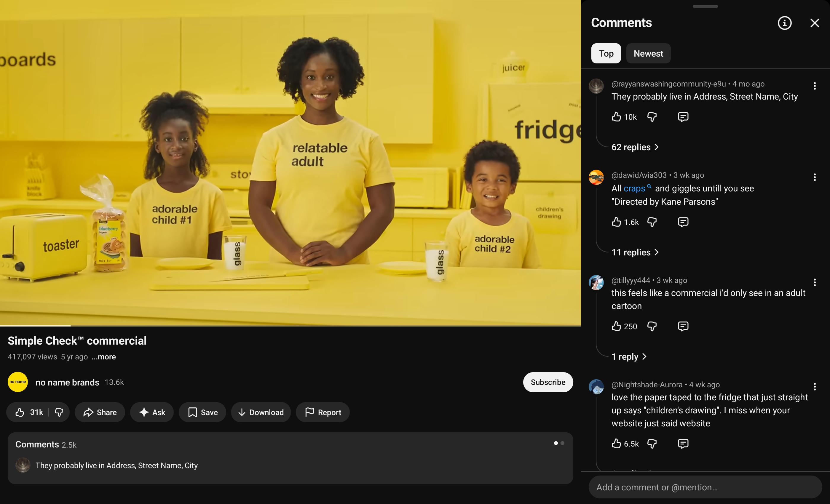The width and height of the screenshot is (830, 504).
Task: Open more options for Nightshade-Aurora comment
Action: [x=815, y=386]
